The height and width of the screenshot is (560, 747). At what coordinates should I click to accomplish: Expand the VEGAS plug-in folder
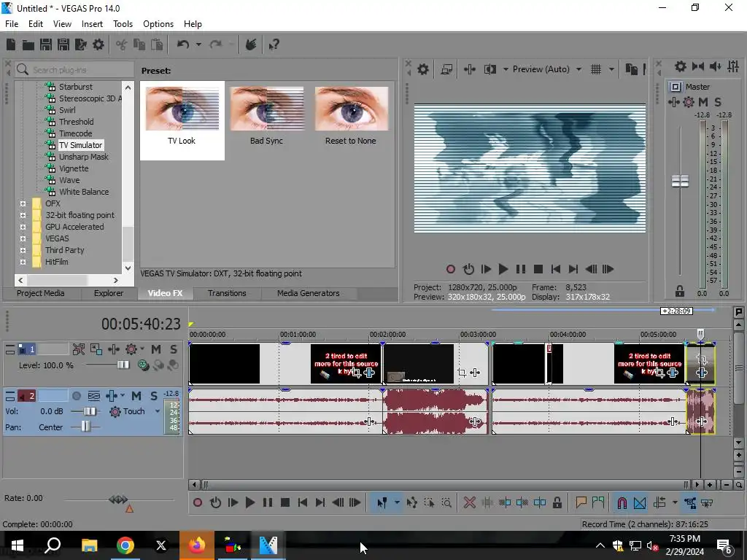pyautogui.click(x=23, y=238)
